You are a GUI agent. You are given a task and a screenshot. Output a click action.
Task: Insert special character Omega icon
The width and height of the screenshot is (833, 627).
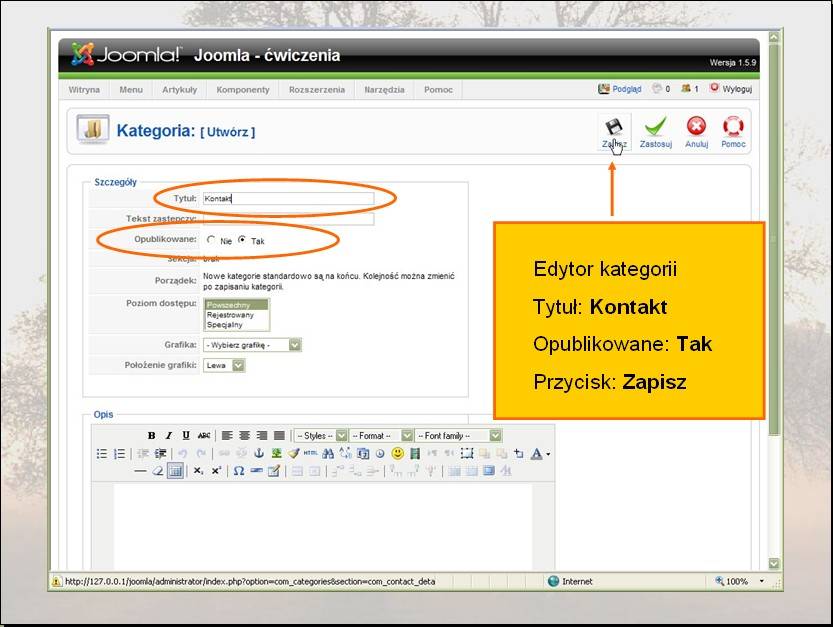coord(239,471)
